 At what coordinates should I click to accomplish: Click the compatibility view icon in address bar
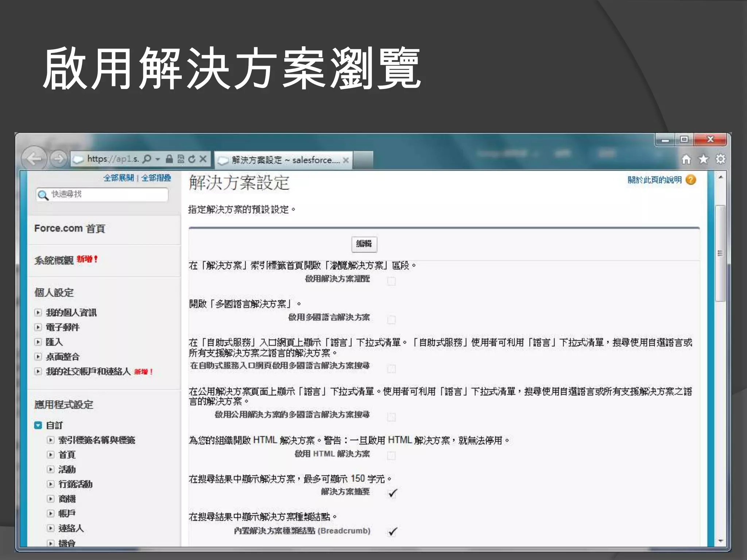click(x=181, y=159)
